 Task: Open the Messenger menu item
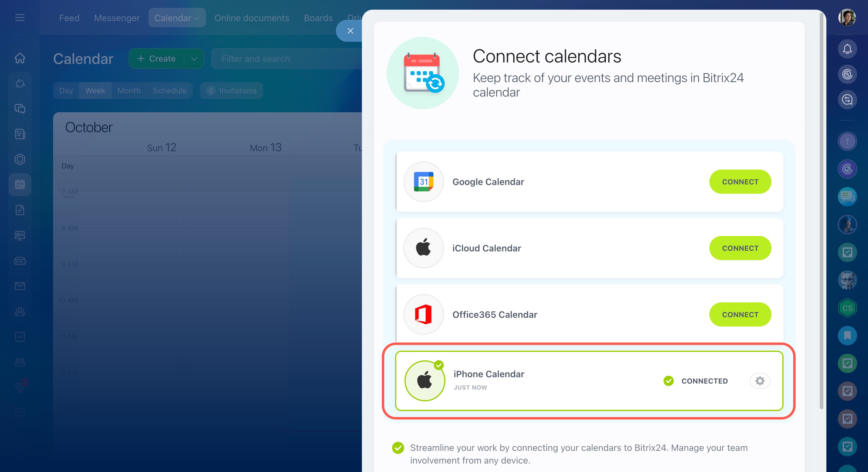coord(117,18)
